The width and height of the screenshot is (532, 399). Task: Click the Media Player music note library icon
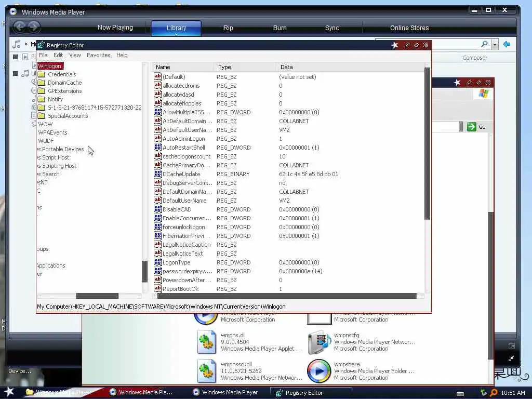16,44
